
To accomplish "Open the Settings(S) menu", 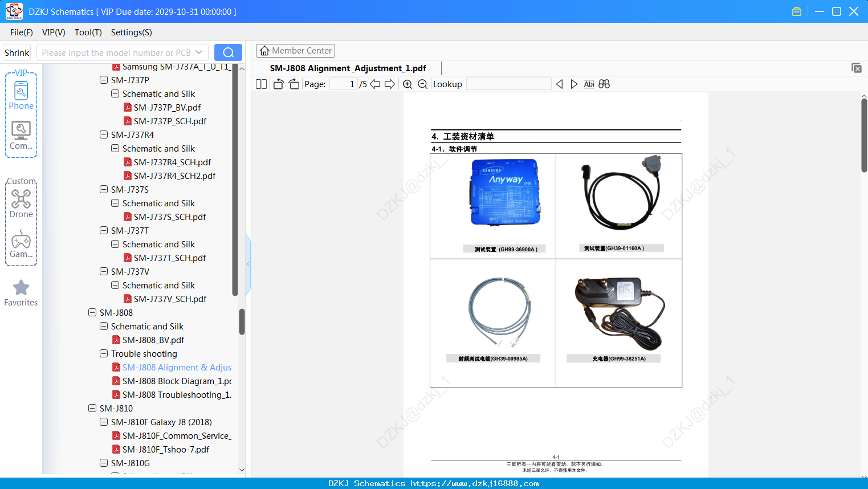I will tap(132, 32).
